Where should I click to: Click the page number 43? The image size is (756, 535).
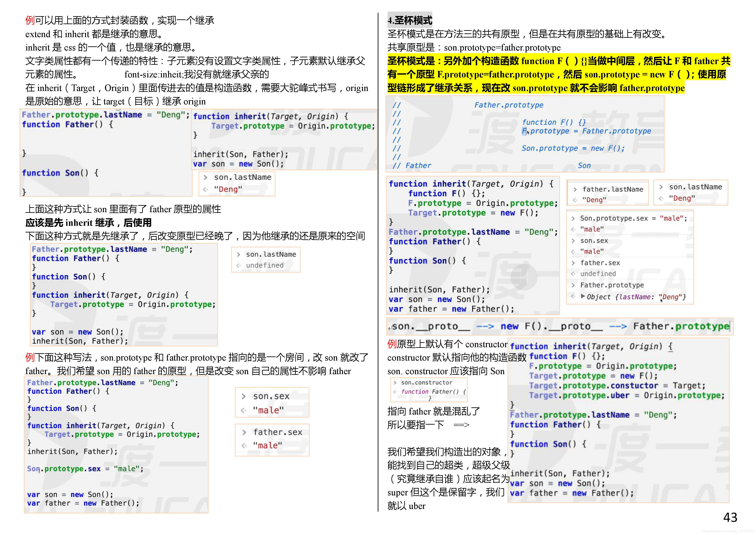(730, 517)
